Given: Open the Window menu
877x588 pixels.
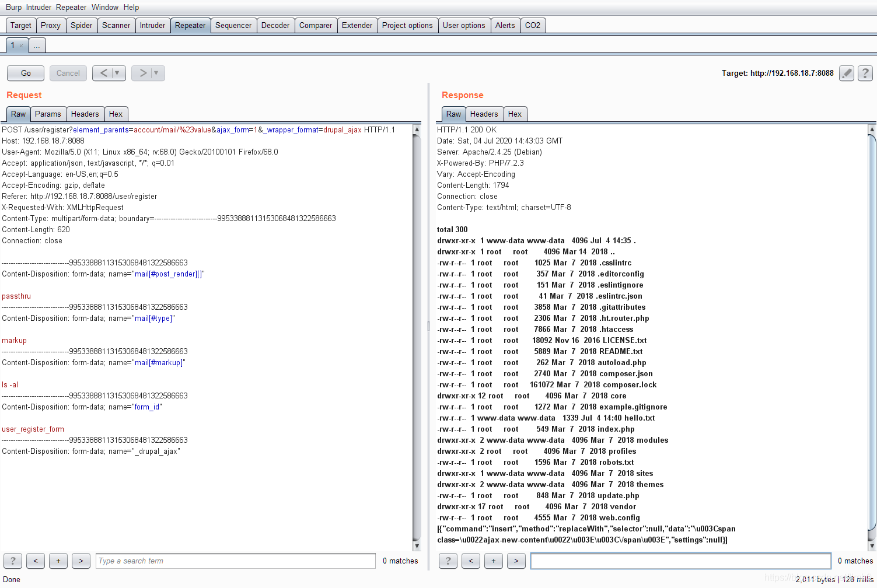Looking at the screenshot, I should [105, 7].
